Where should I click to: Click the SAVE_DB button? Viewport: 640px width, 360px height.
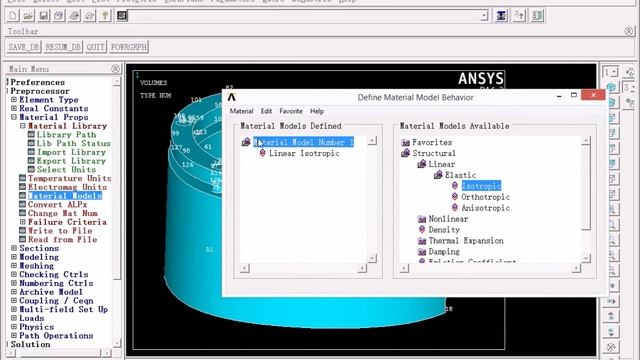(x=24, y=47)
